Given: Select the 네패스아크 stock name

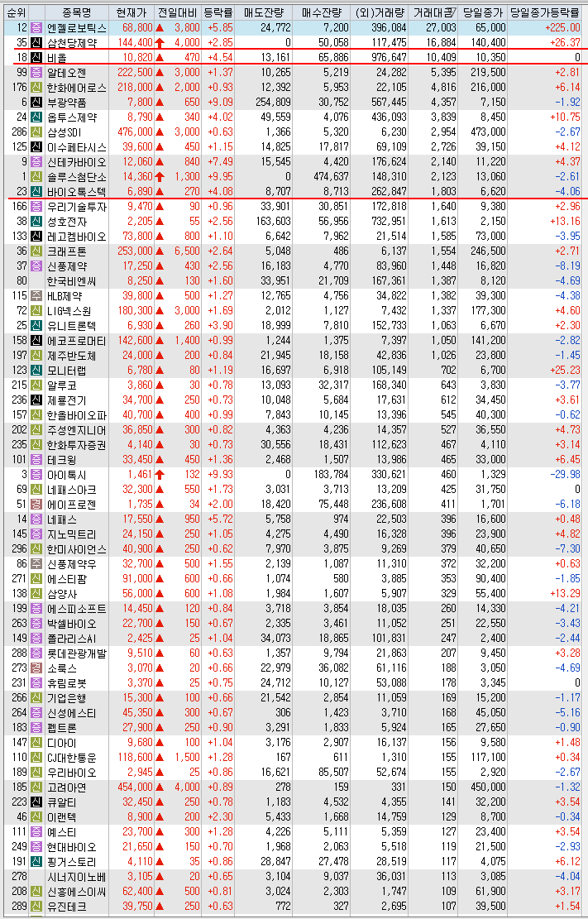Looking at the screenshot, I should [x=71, y=490].
